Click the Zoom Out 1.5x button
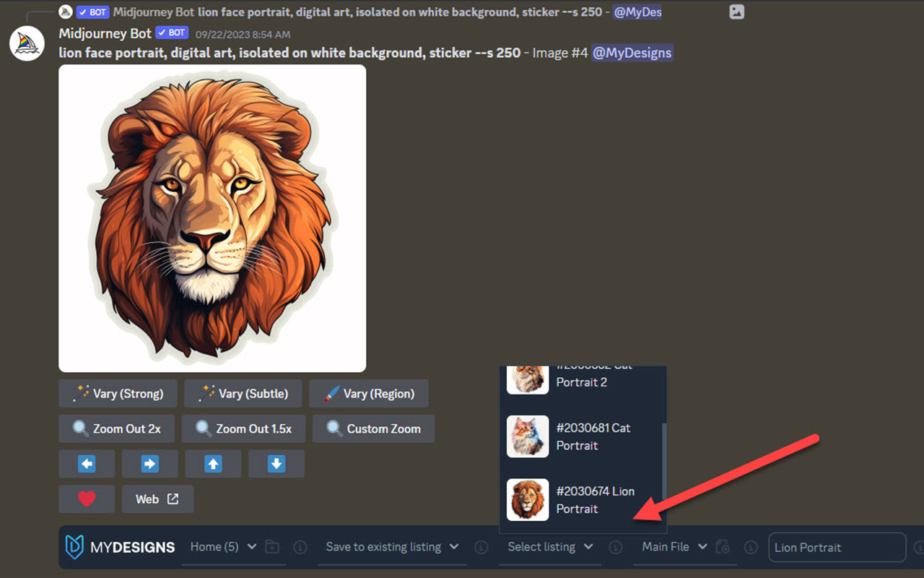924x578 pixels. coord(243,428)
